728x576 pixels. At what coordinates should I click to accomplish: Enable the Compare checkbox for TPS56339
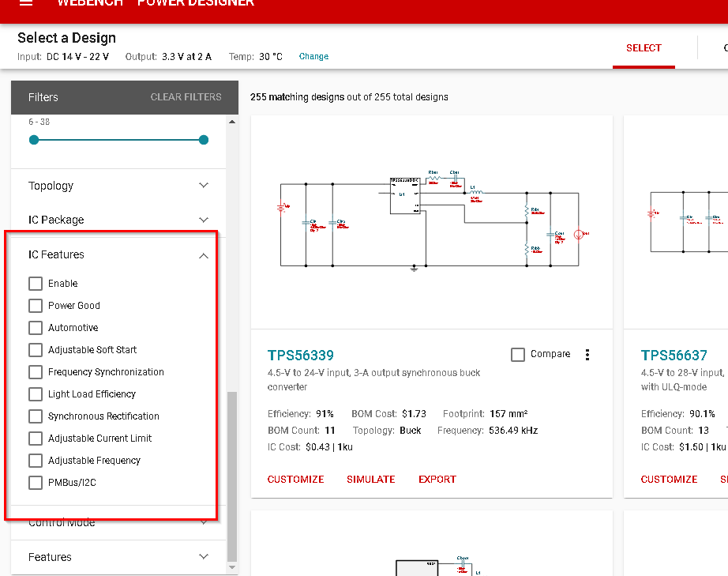tap(518, 354)
